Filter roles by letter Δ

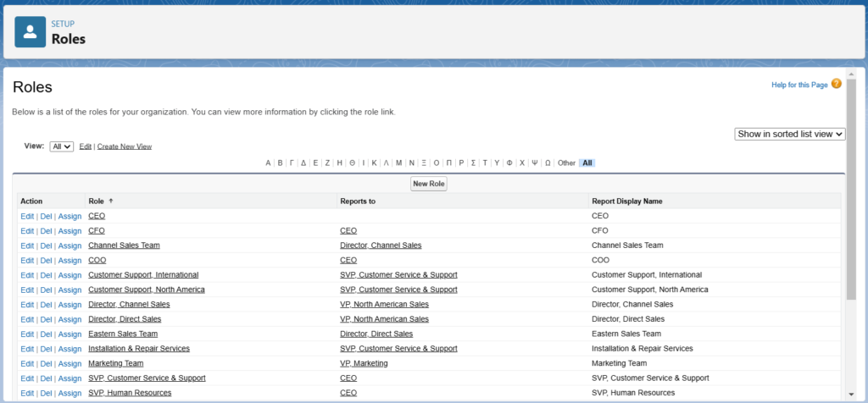point(303,163)
